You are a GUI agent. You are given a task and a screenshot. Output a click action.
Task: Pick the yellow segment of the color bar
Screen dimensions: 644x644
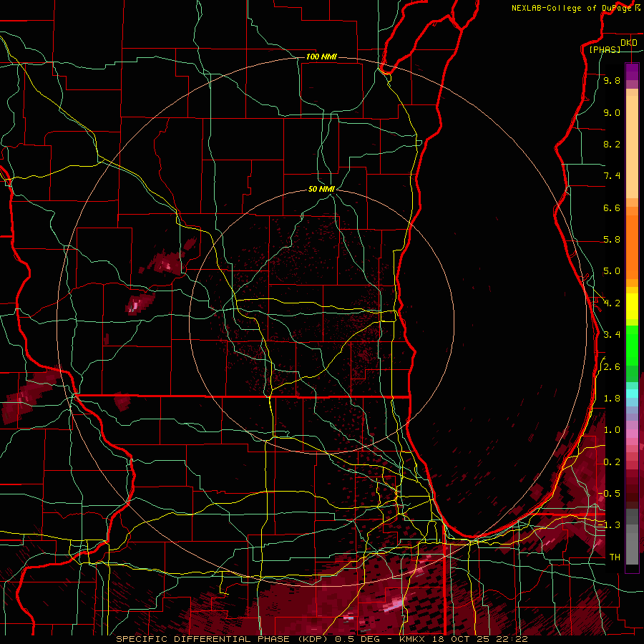pos(632,306)
